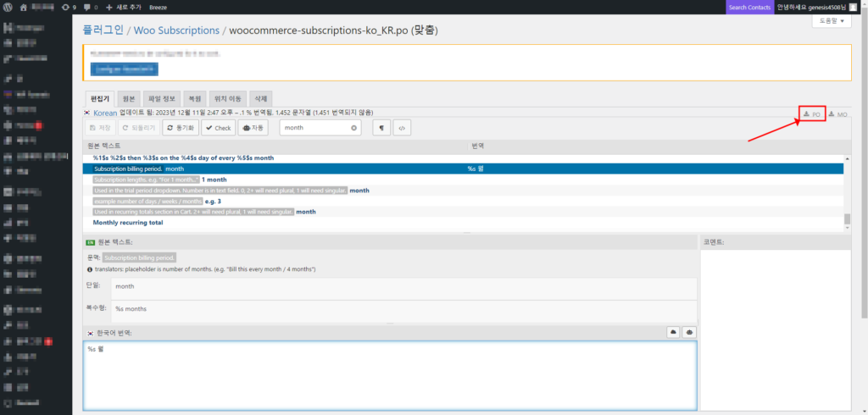Click the robot suggestion icon above Korean translation
This screenshot has width=868, height=415.
click(689, 332)
